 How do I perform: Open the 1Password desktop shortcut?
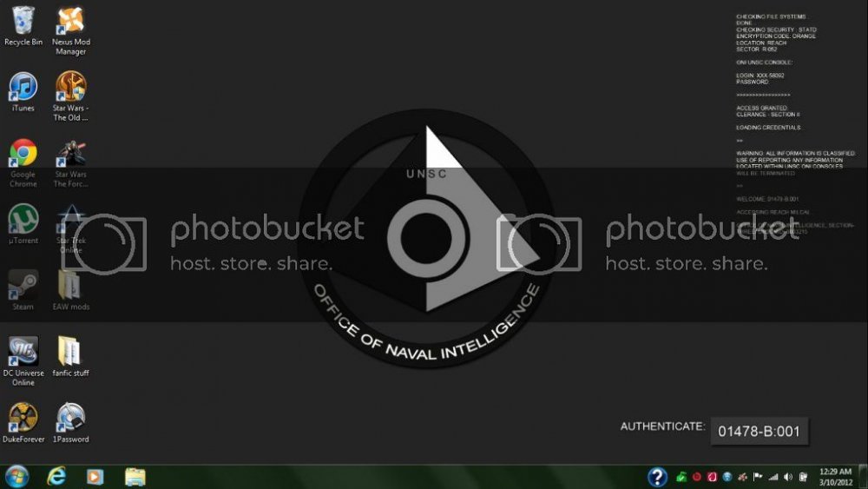point(71,423)
